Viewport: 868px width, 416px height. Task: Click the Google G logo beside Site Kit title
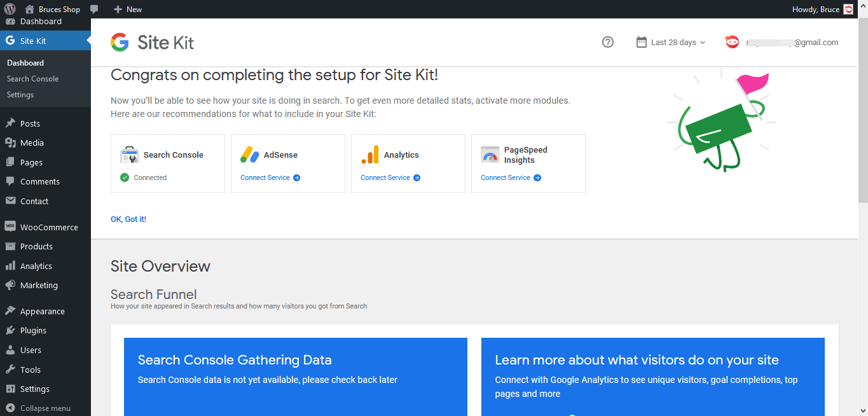click(120, 43)
